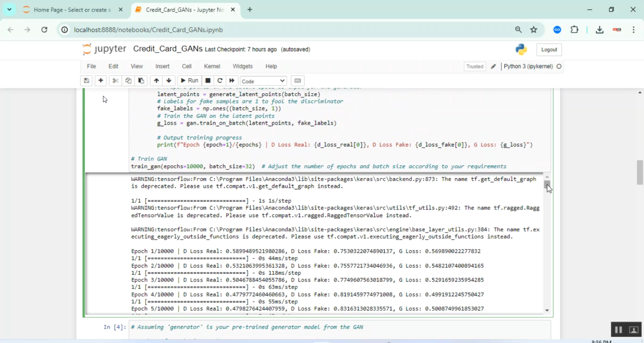Restart the kernel with circular arrow icon
This screenshot has height=343, width=644.
point(220,81)
